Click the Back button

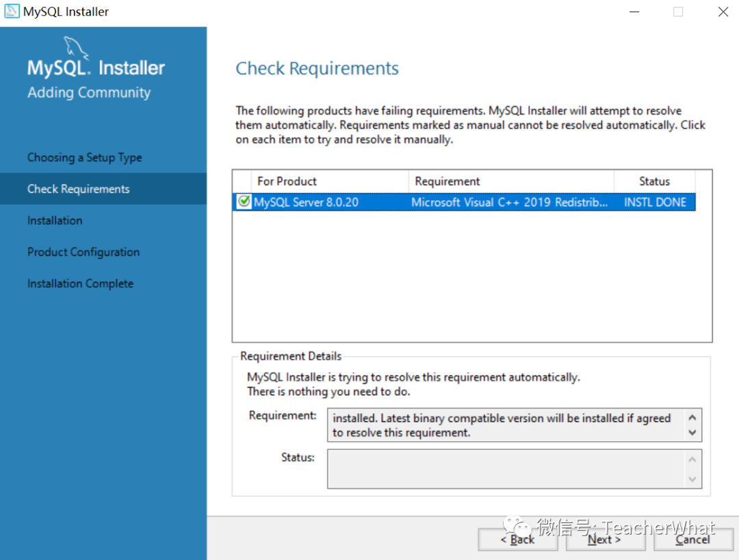point(517,539)
